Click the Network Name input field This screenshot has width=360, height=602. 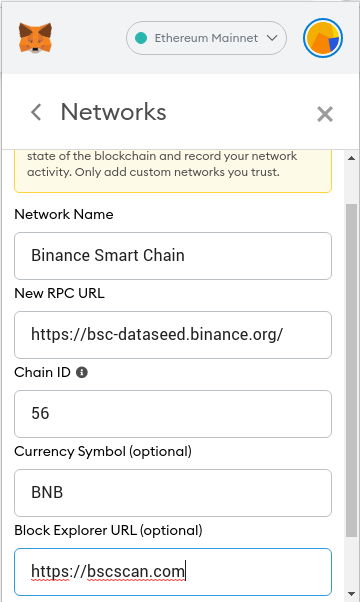click(x=173, y=256)
